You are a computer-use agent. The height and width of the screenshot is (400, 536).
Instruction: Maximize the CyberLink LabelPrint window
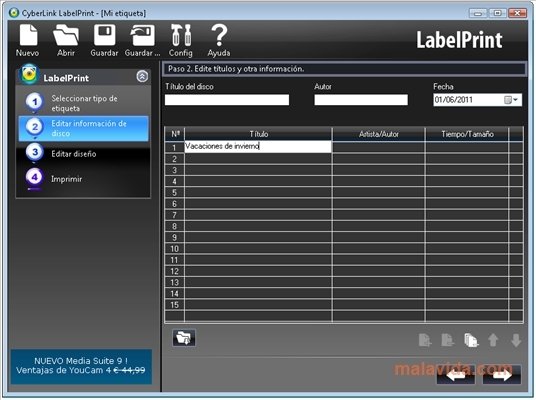(x=498, y=13)
